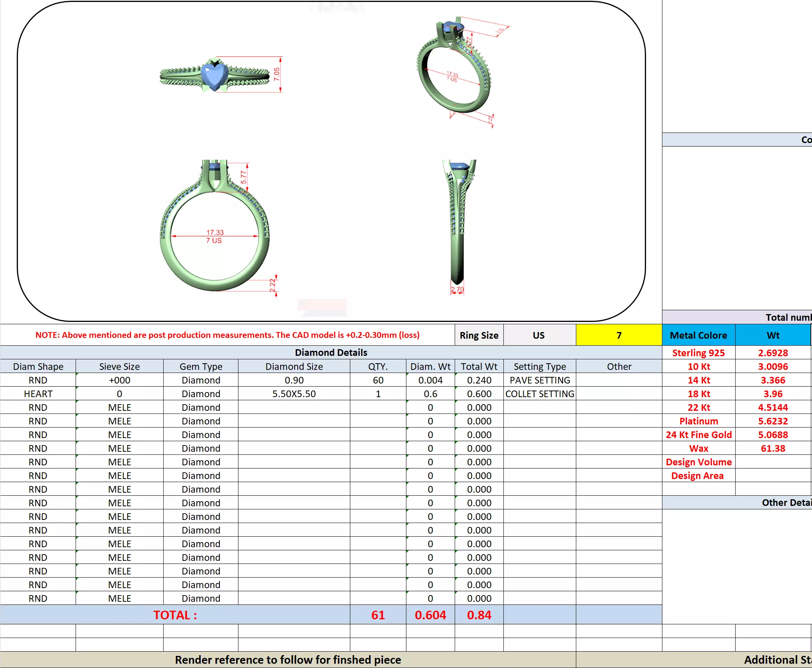Click the heart ring top view image
Viewport: 812px width, 668px height.
215,75
